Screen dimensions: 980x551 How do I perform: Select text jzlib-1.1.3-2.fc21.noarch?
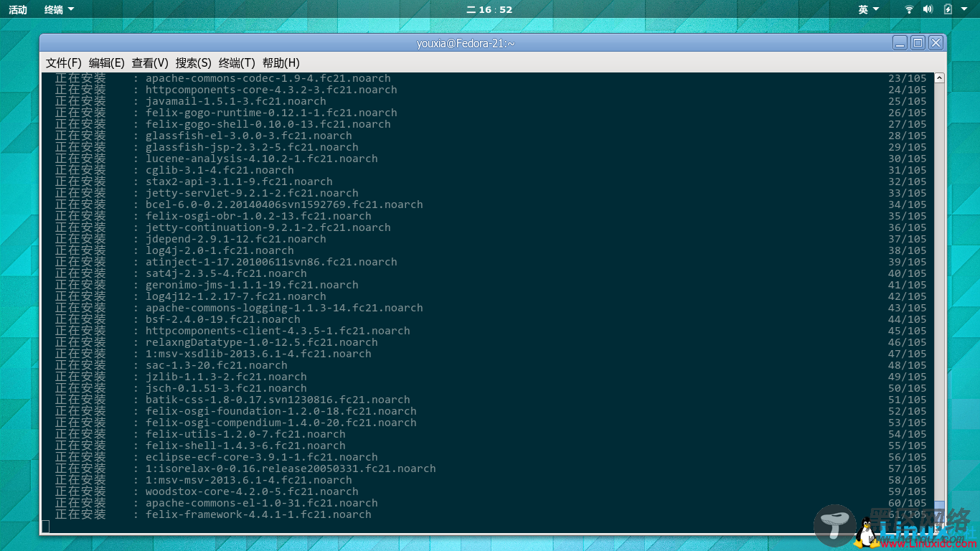(226, 377)
